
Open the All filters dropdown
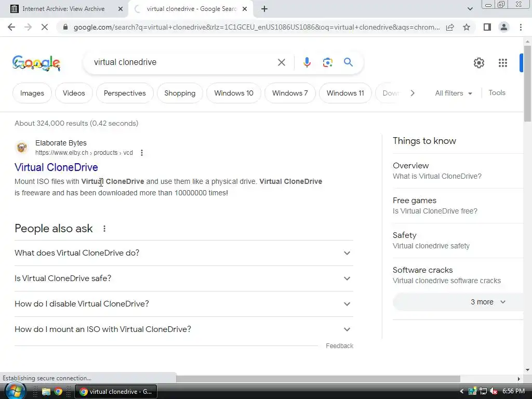pyautogui.click(x=453, y=93)
